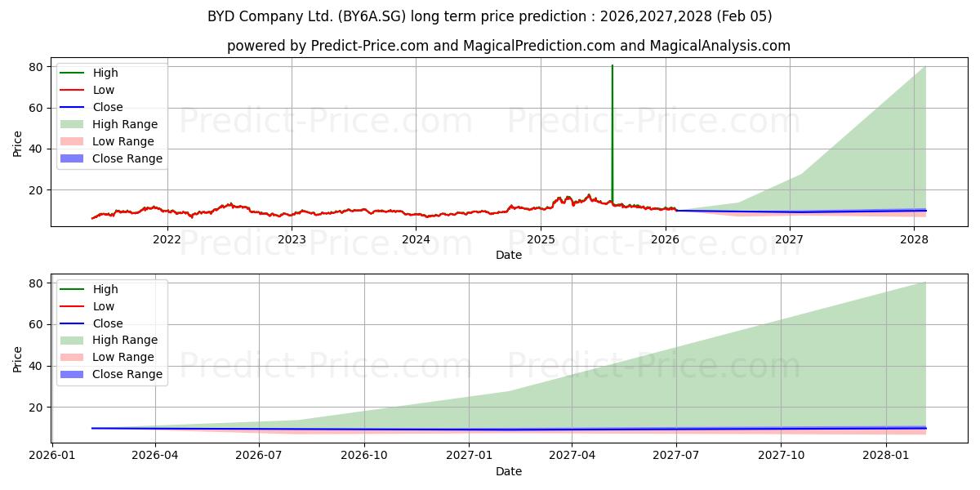
Task: Click the green High Range swatch in bottom legend
Action: coord(71,340)
